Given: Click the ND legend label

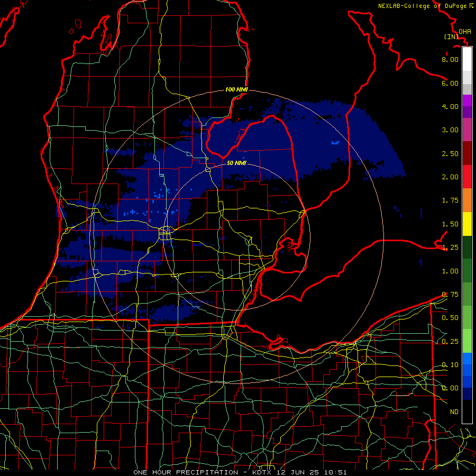Looking at the screenshot, I should pyautogui.click(x=454, y=412).
